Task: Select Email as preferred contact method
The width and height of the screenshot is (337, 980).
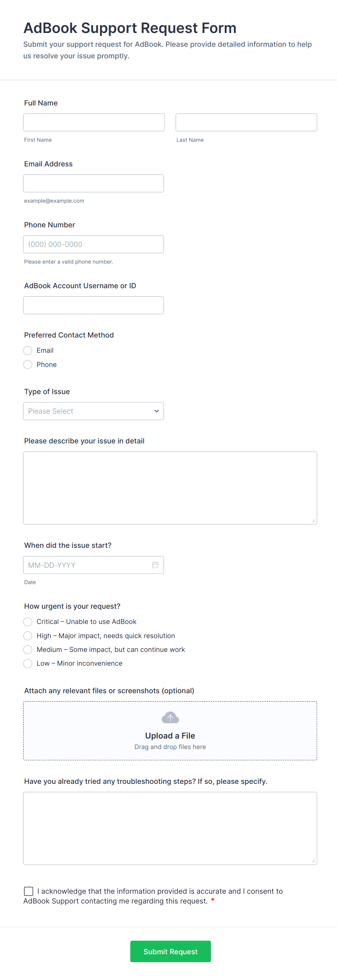Action: tap(28, 350)
